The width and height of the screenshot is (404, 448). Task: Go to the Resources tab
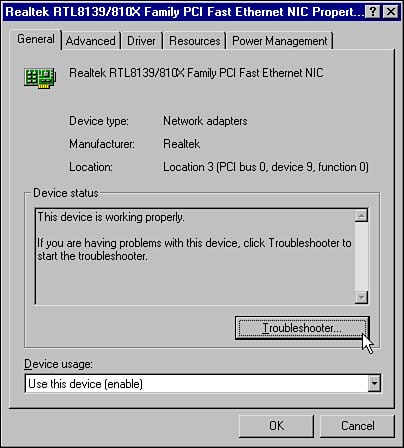point(195,41)
